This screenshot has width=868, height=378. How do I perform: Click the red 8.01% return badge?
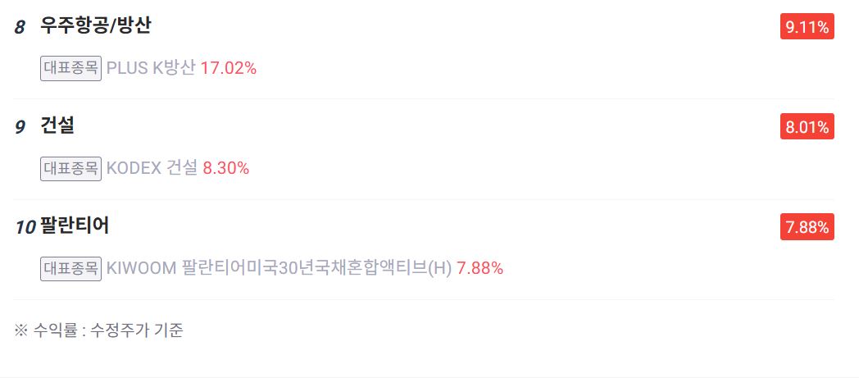pyautogui.click(x=807, y=127)
